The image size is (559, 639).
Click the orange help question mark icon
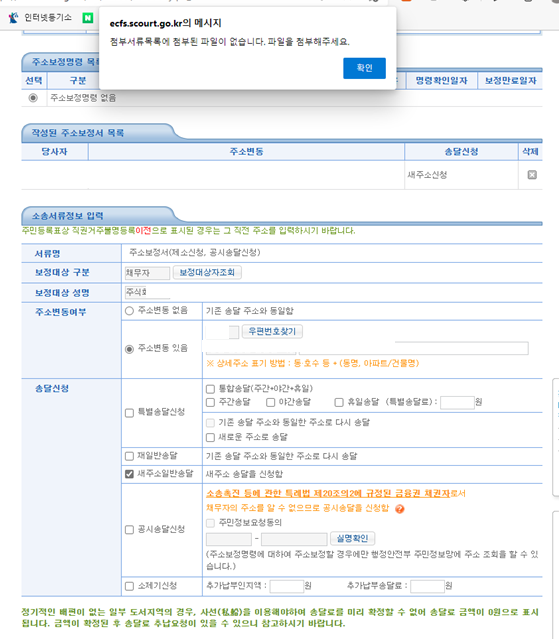(x=400, y=509)
